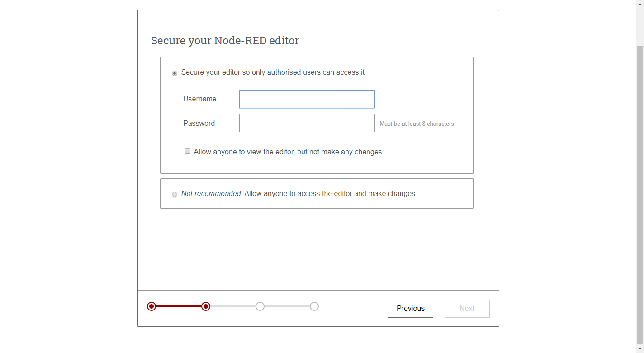Click the page scrollbar's up arrow

(640, 4)
